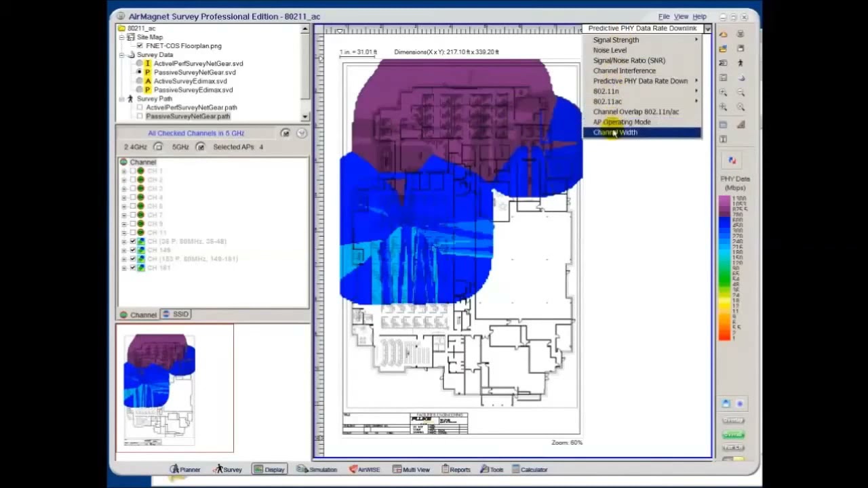Collapse the Site Map tree node
The height and width of the screenshot is (488, 868).
click(x=123, y=37)
